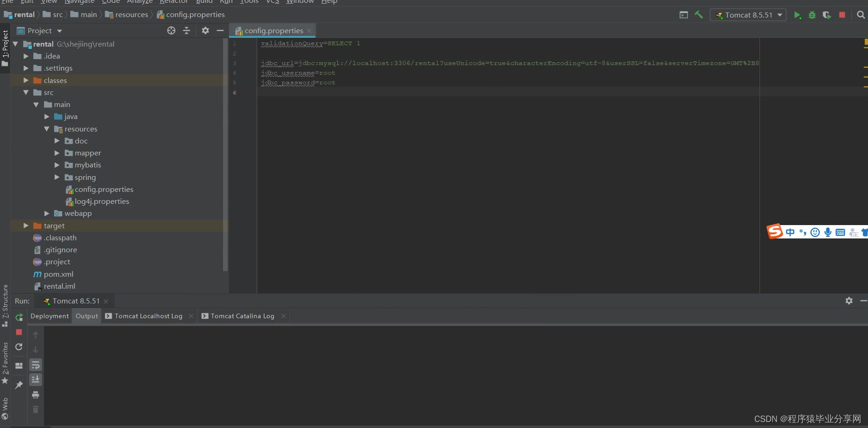Clear console with the trash icon
This screenshot has width=868, height=428.
tap(36, 410)
